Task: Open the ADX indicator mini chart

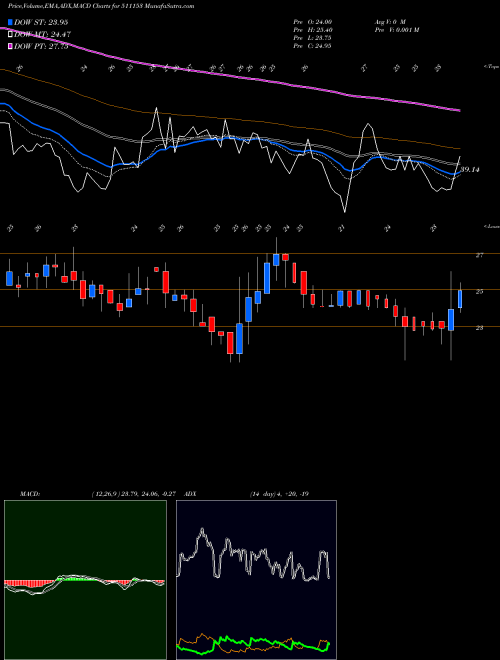Action: point(256,580)
